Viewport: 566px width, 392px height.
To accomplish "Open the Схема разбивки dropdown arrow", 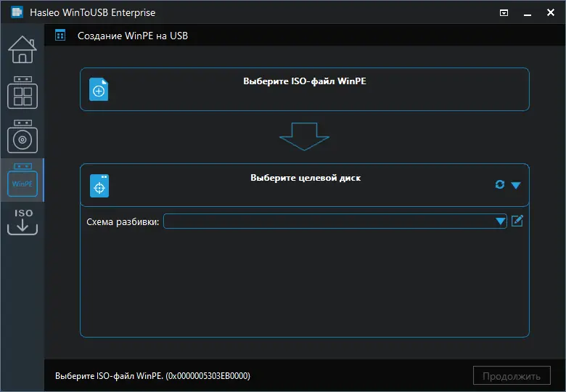I will point(500,221).
